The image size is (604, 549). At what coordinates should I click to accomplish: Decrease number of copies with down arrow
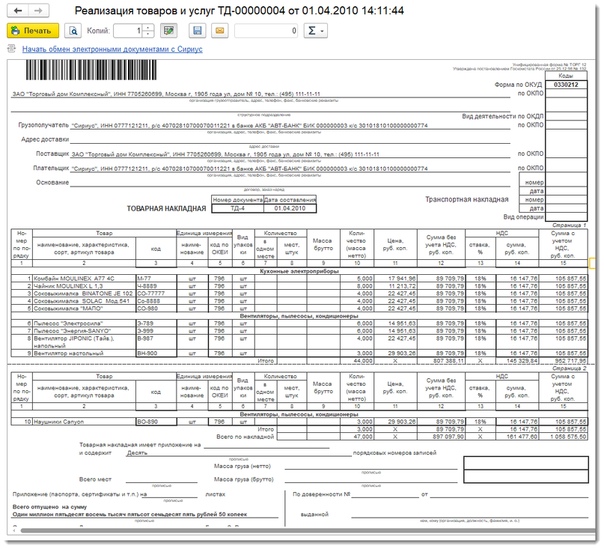pos(148,34)
